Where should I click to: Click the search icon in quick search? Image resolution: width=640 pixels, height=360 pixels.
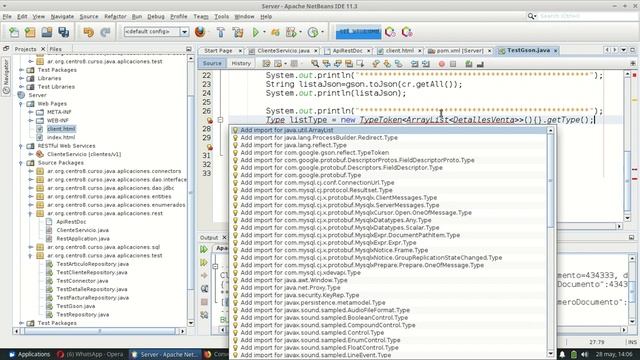pyautogui.click(x=531, y=16)
